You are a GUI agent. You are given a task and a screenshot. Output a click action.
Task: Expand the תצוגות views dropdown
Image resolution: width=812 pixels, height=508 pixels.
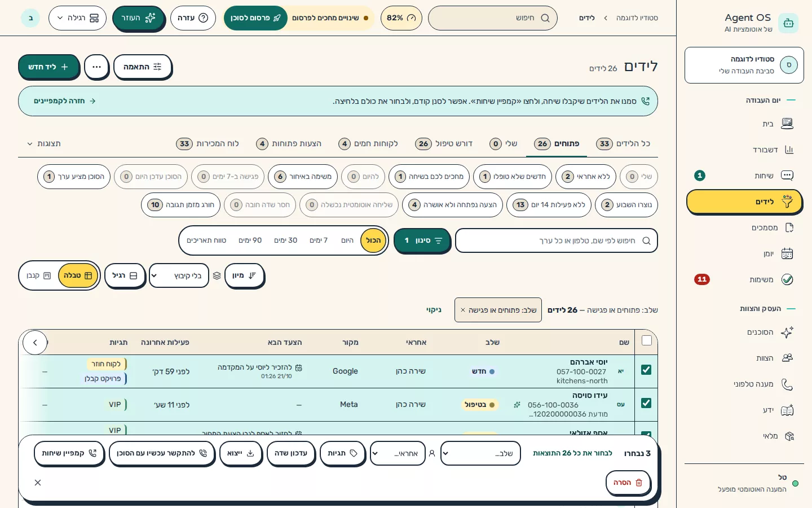pyautogui.click(x=44, y=143)
